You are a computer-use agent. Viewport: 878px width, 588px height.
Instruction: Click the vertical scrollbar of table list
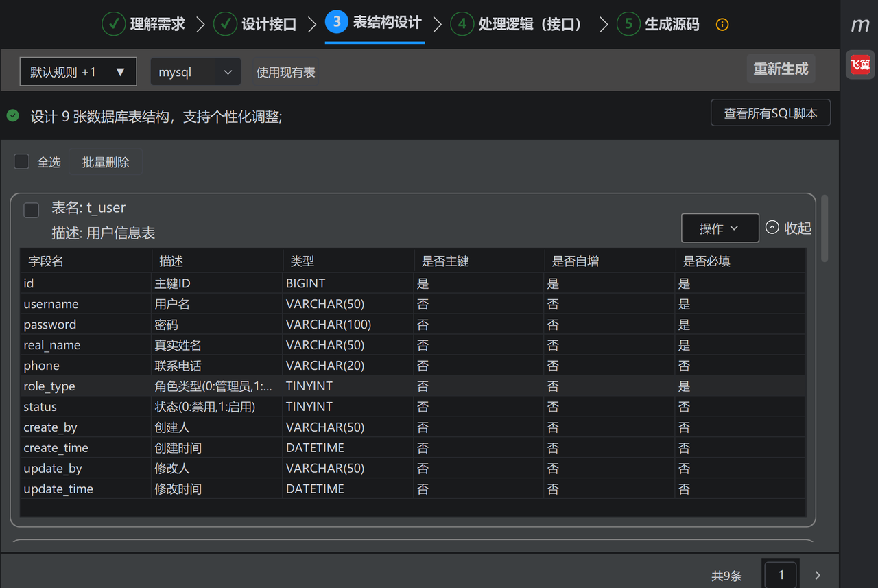824,228
